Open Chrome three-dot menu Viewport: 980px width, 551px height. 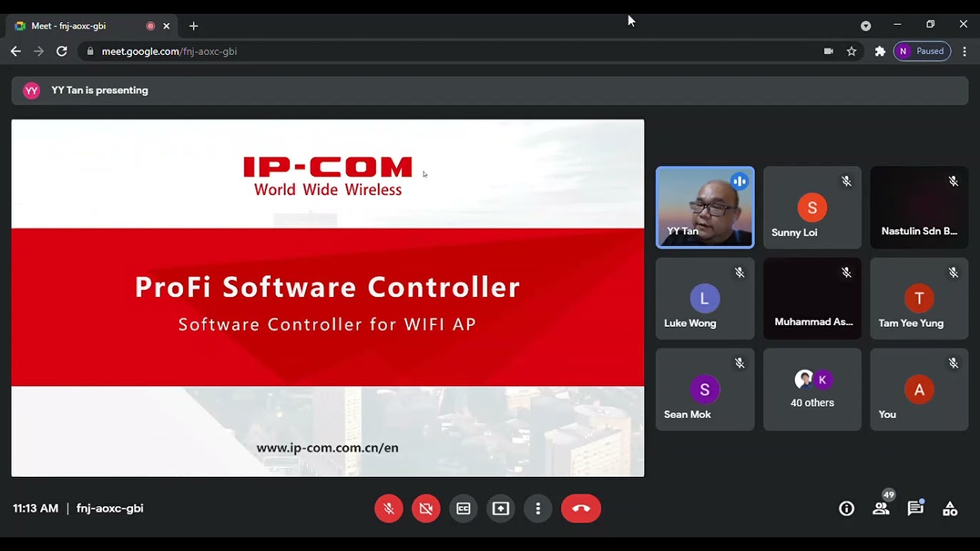click(x=965, y=51)
